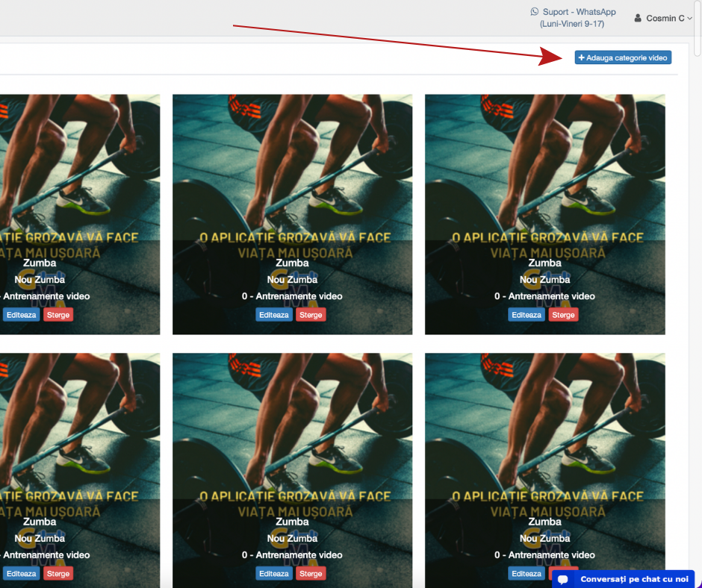Click the page vertical scrollbar
The height and width of the screenshot is (588, 702).
(698, 28)
